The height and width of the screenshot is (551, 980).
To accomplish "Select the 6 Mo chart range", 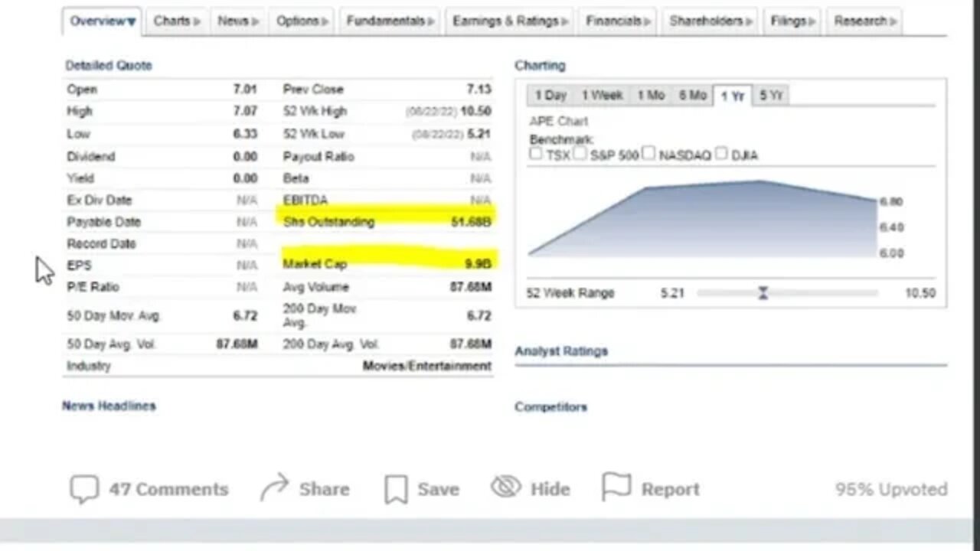I will pyautogui.click(x=692, y=96).
